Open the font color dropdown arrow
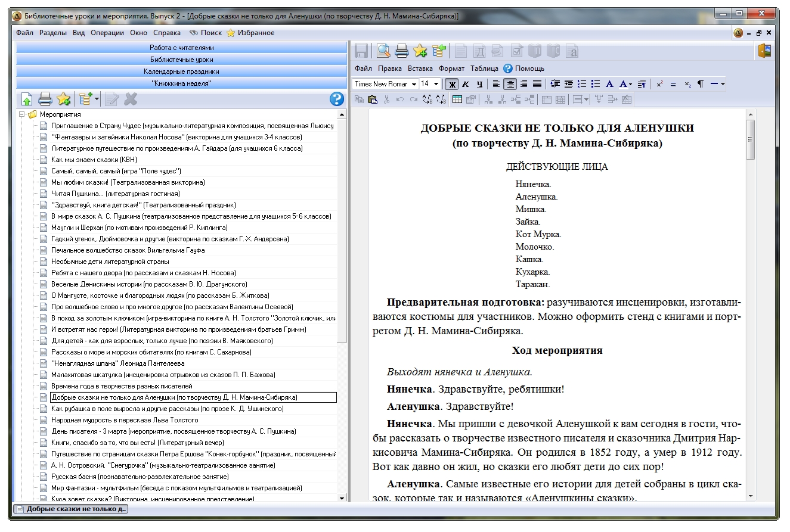This screenshot has height=532, width=790. coord(630,84)
